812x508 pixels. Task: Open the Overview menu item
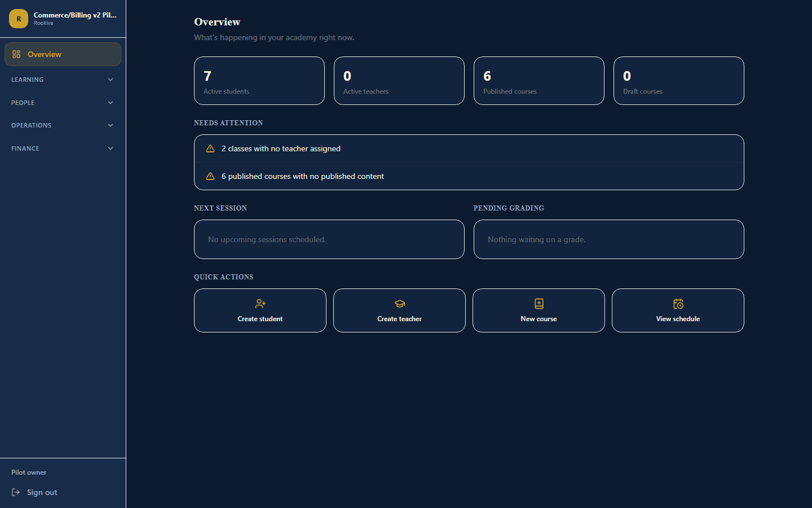(63, 54)
